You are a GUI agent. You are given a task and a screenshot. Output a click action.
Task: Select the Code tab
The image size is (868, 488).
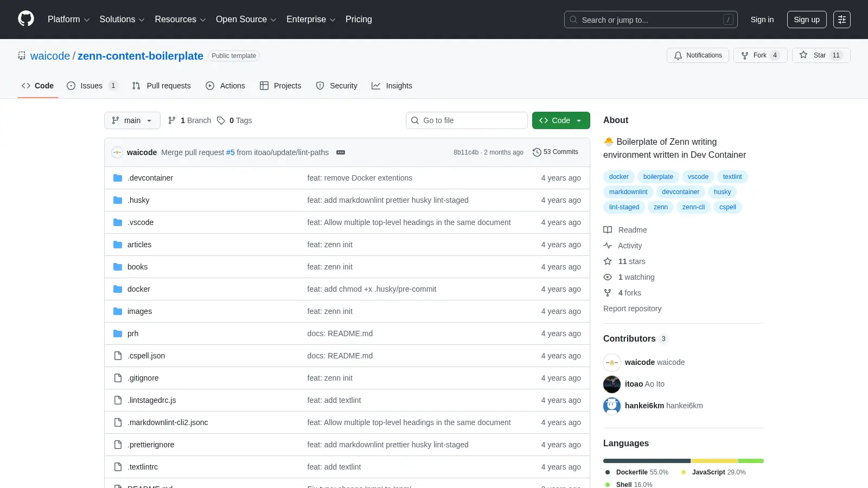(37, 86)
